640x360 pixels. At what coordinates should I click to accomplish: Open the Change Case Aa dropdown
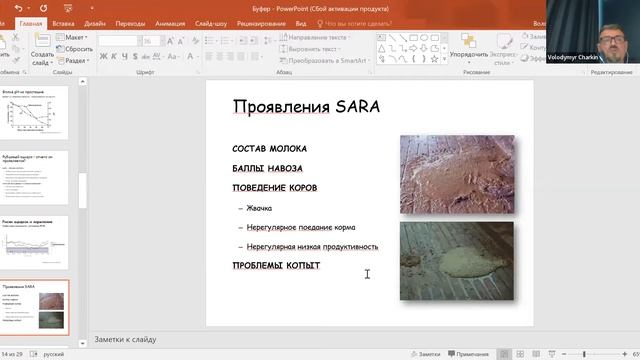tap(173, 57)
